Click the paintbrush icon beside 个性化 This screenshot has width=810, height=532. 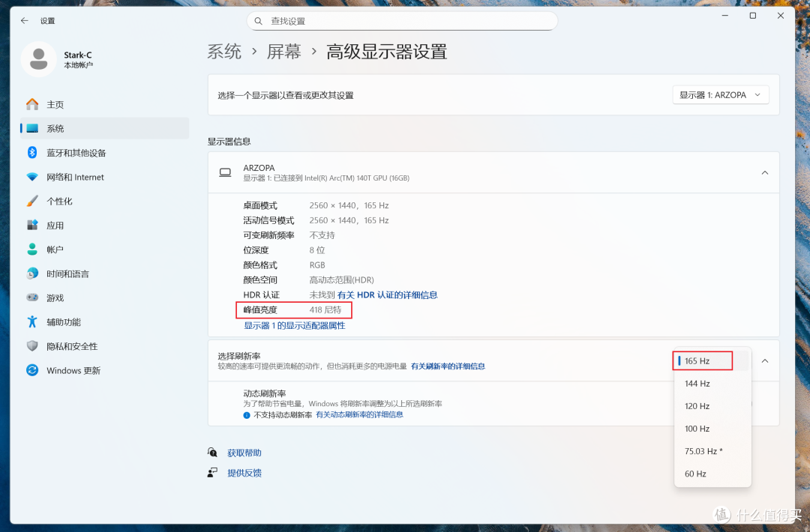click(32, 202)
